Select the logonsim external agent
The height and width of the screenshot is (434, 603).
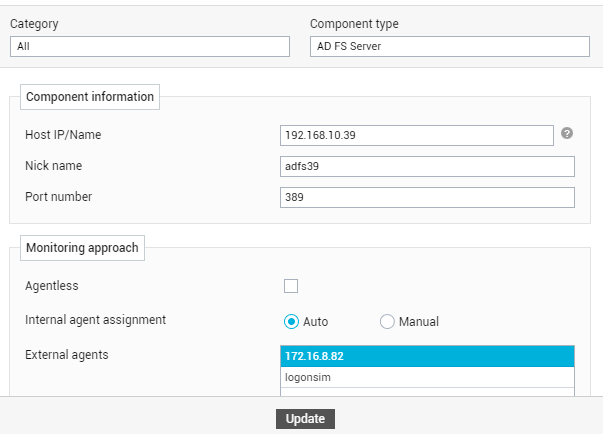click(427, 377)
